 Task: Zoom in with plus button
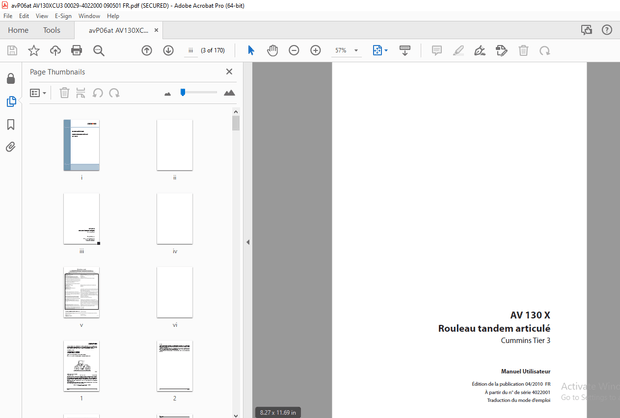[316, 51]
